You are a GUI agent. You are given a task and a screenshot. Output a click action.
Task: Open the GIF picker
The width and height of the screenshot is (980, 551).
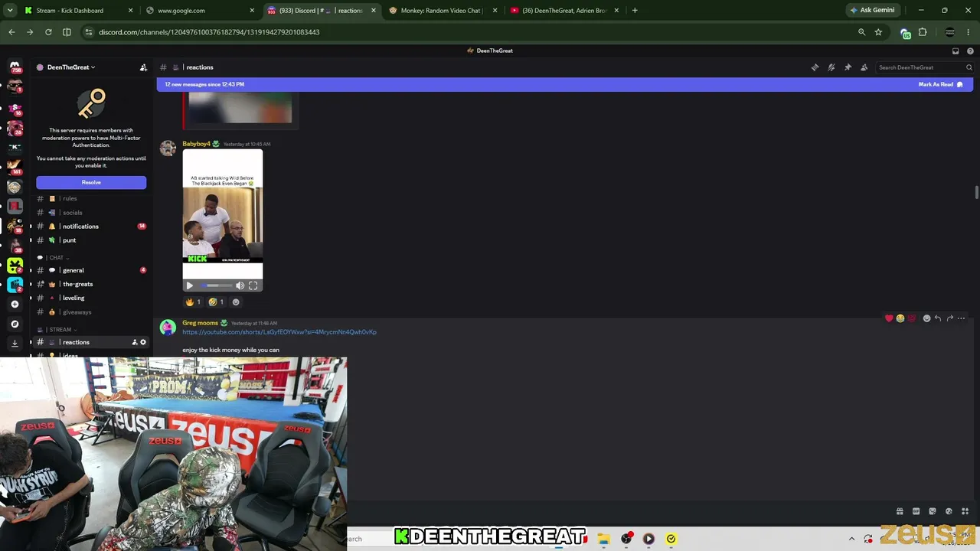pos(916,511)
